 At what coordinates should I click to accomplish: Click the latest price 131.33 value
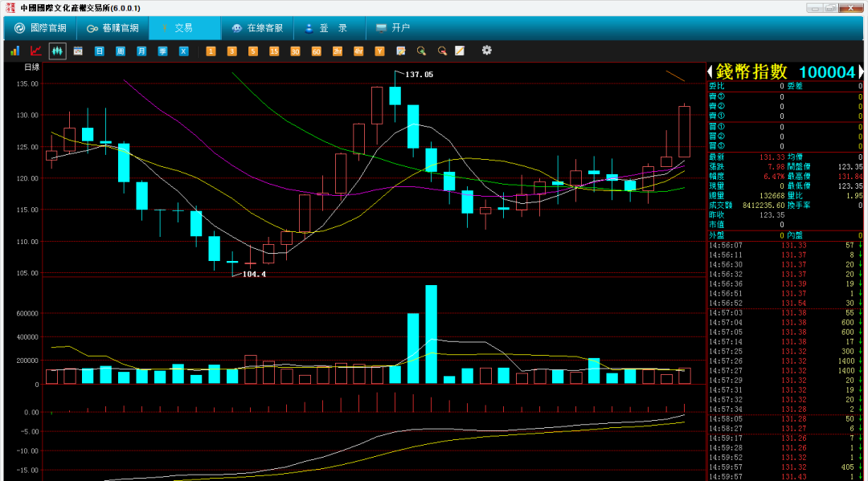click(772, 157)
